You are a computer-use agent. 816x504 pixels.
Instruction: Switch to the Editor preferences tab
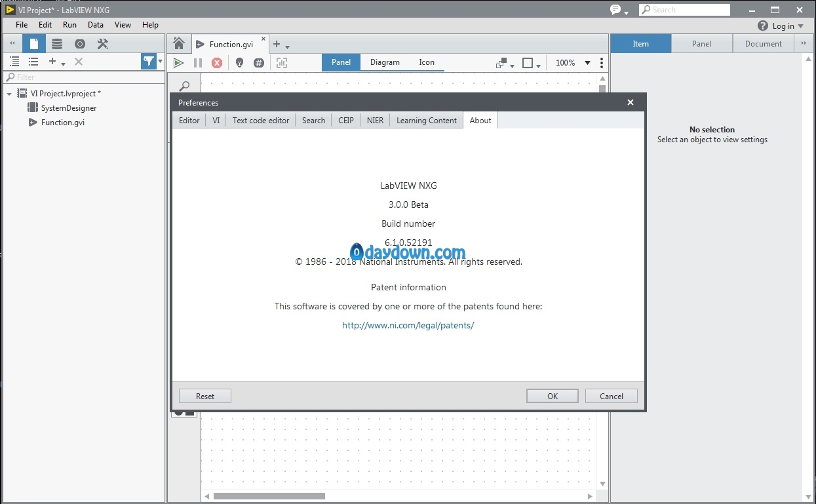point(189,121)
